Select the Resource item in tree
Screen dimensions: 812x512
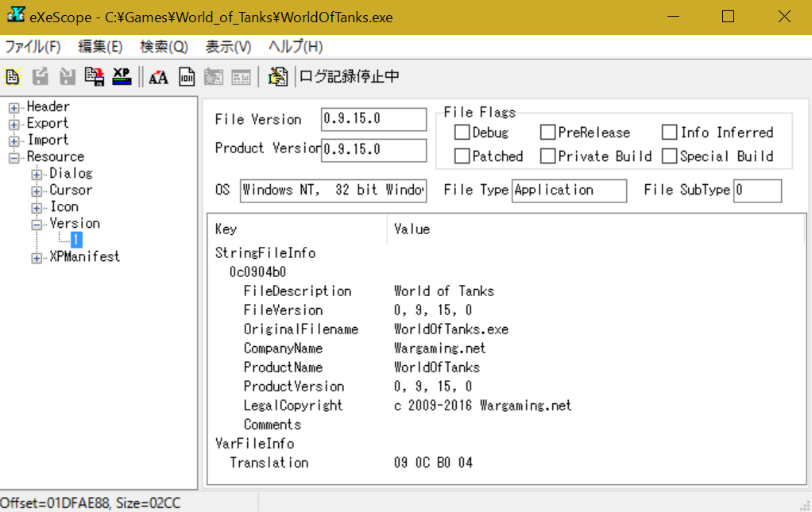[55, 156]
